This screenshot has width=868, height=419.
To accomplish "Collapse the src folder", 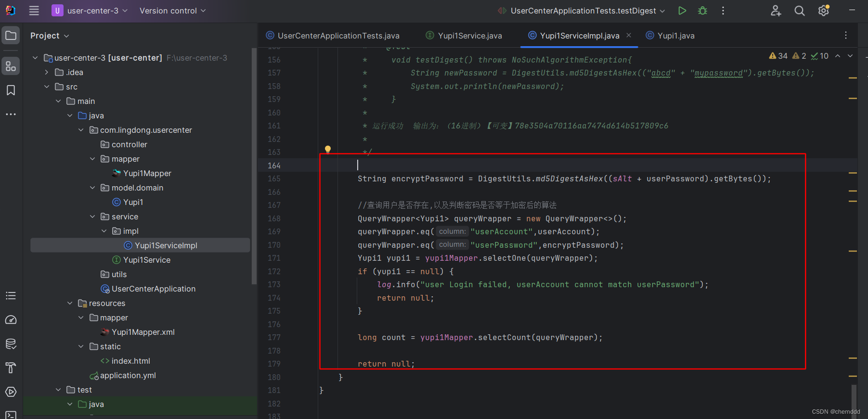I will point(47,87).
